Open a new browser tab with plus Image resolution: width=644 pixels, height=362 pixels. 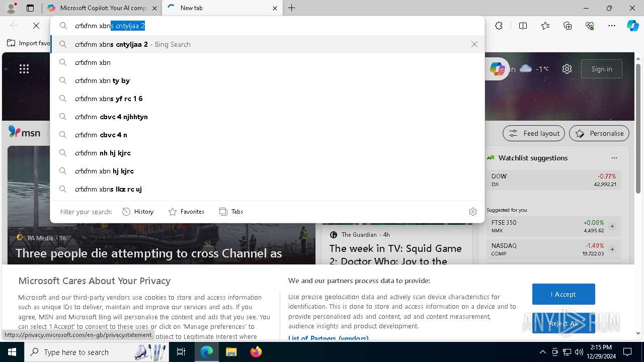tap(292, 8)
